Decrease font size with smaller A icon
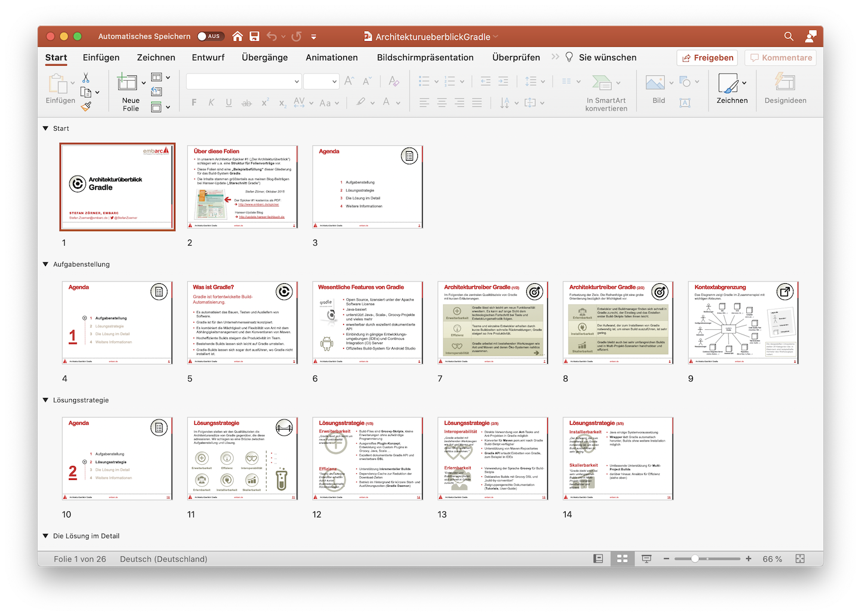The width and height of the screenshot is (861, 616). click(x=367, y=81)
